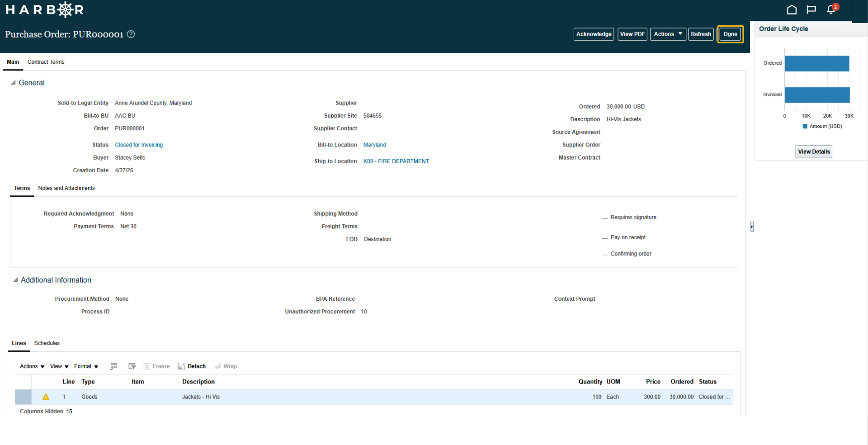The height and width of the screenshot is (445, 868).
Task: Collapse the Order Life Cycle side panel
Action: pyautogui.click(x=752, y=227)
